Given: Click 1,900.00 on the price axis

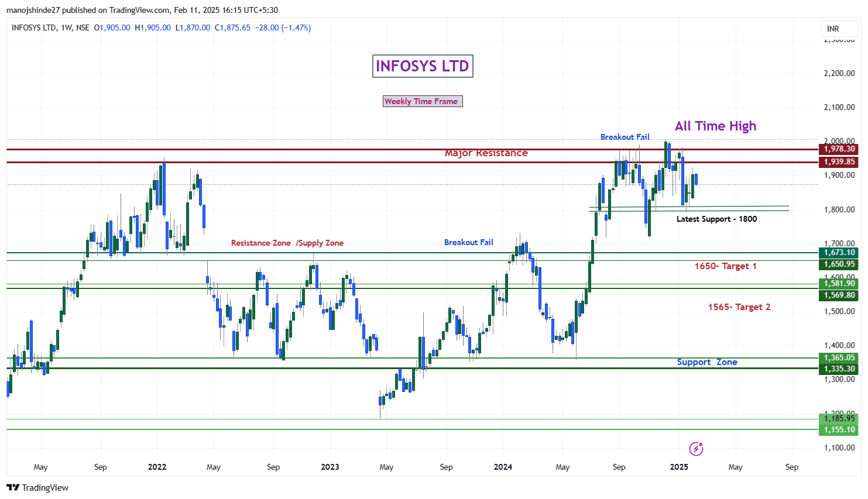Looking at the screenshot, I should (839, 175).
